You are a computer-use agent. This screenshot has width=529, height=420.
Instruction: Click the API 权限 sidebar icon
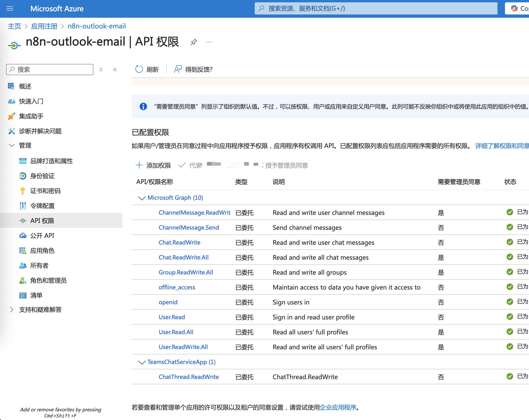[x=23, y=221]
